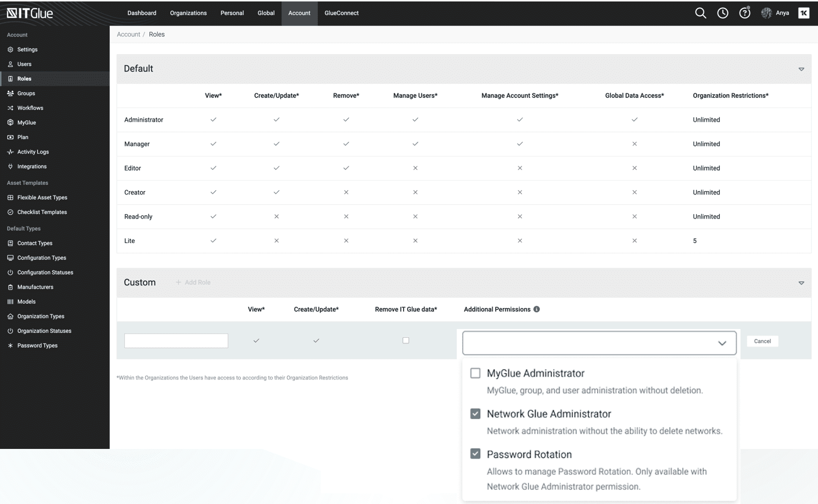Check the Remove IT Glue data checkbox
This screenshot has height=504, width=818.
[406, 341]
